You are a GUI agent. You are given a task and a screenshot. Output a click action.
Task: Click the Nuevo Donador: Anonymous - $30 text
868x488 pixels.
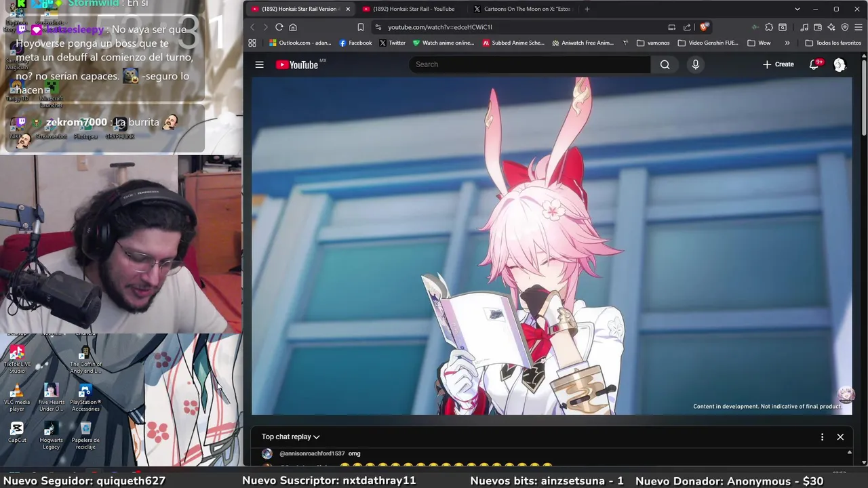729,481
